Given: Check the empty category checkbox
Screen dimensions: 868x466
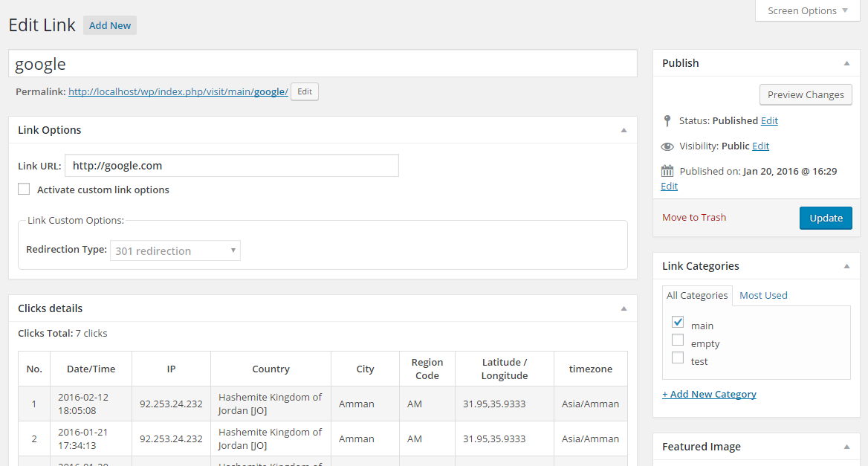Looking at the screenshot, I should pos(678,340).
